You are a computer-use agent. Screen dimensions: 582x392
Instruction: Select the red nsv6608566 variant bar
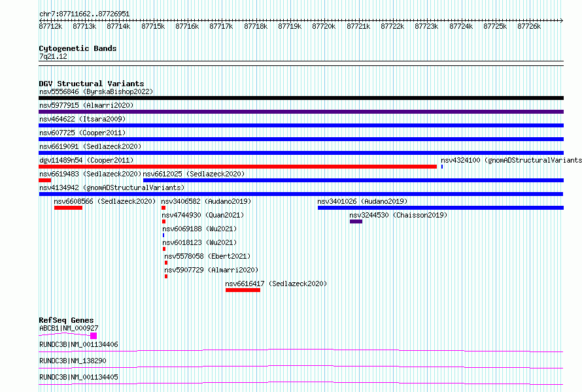[68, 208]
